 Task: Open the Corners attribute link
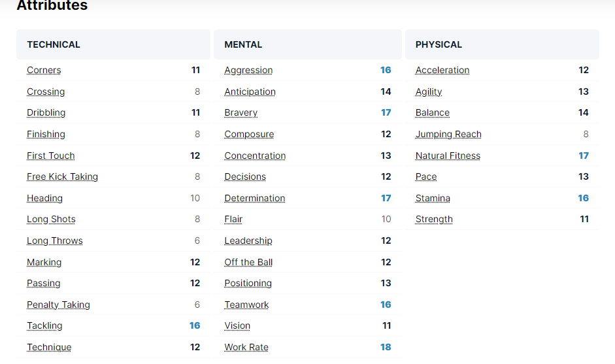[x=44, y=70]
